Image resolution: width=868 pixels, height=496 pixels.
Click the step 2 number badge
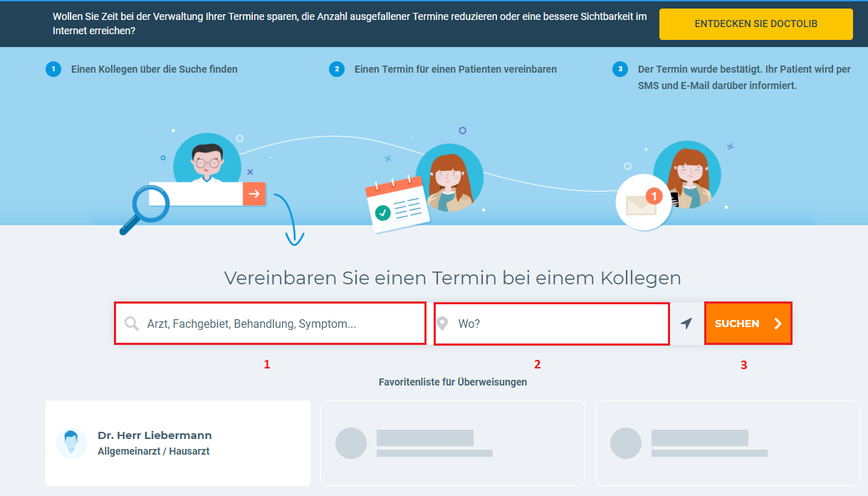[336, 69]
